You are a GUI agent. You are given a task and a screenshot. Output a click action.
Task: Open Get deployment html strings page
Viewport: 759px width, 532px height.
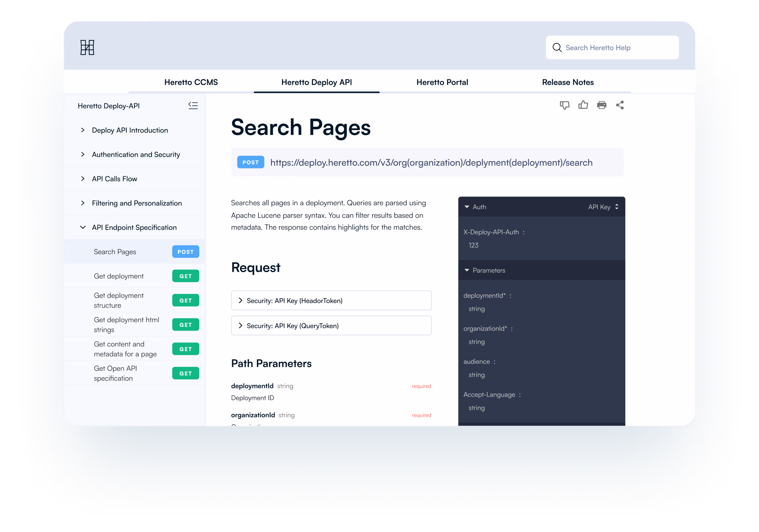126,325
